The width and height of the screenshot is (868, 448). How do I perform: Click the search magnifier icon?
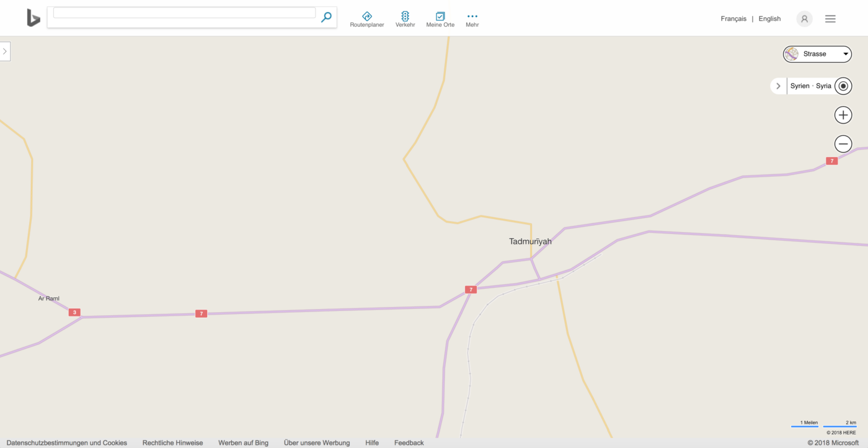pyautogui.click(x=326, y=17)
